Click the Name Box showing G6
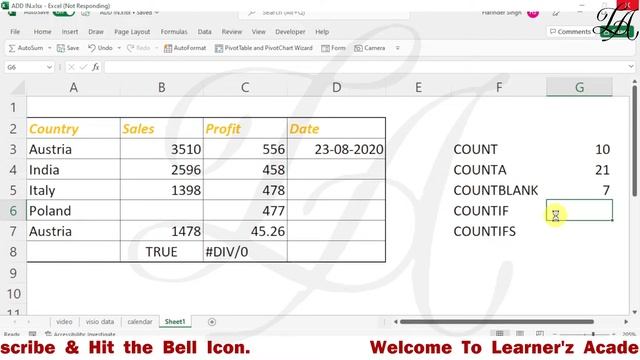Viewport: 640px width, 360px height. (25, 67)
